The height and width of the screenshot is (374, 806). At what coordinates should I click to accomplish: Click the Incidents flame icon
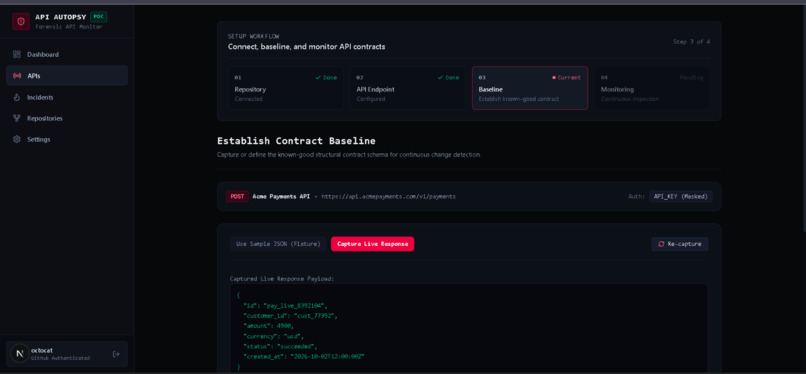pos(17,97)
